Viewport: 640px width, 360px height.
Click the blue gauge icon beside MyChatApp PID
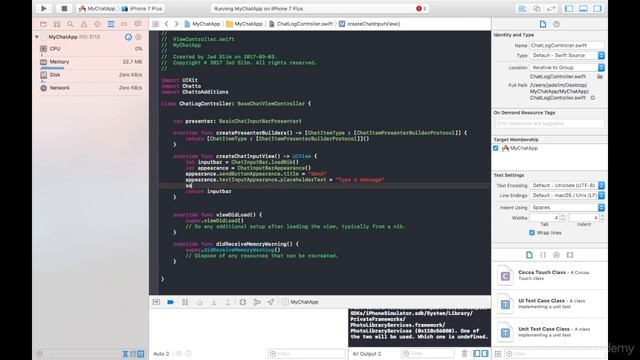128,37
